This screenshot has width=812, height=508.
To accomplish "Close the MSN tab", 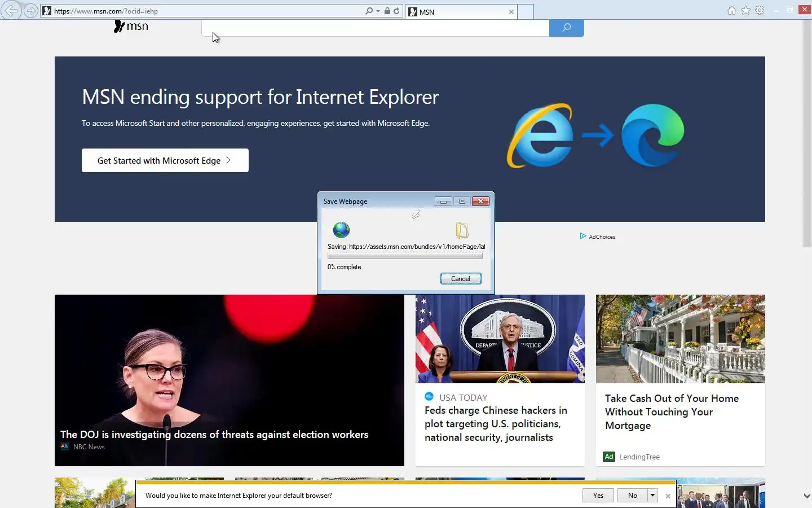I will tap(511, 12).
